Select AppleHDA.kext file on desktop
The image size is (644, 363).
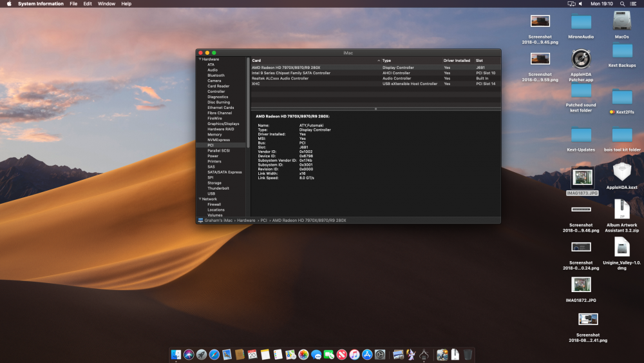622,172
